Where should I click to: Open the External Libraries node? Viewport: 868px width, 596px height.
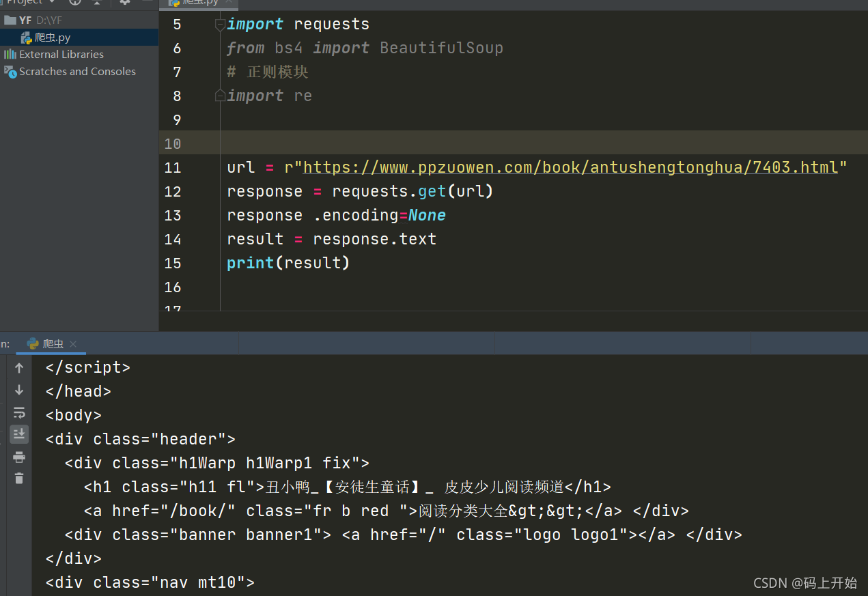pos(61,54)
